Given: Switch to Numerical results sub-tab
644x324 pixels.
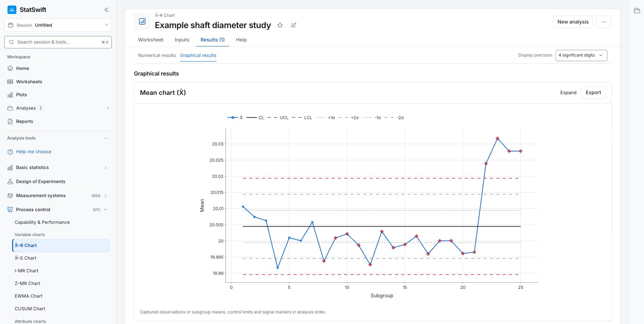Looking at the screenshot, I should pos(157,55).
